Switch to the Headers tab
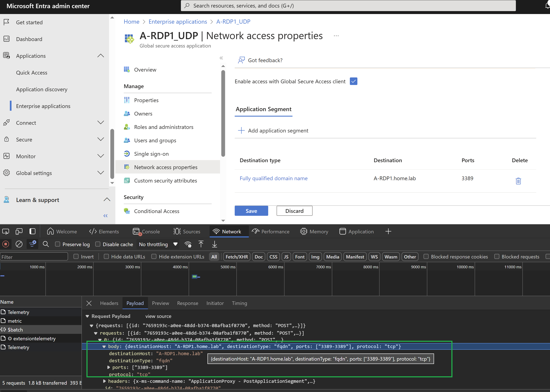550x392 pixels. [109, 303]
